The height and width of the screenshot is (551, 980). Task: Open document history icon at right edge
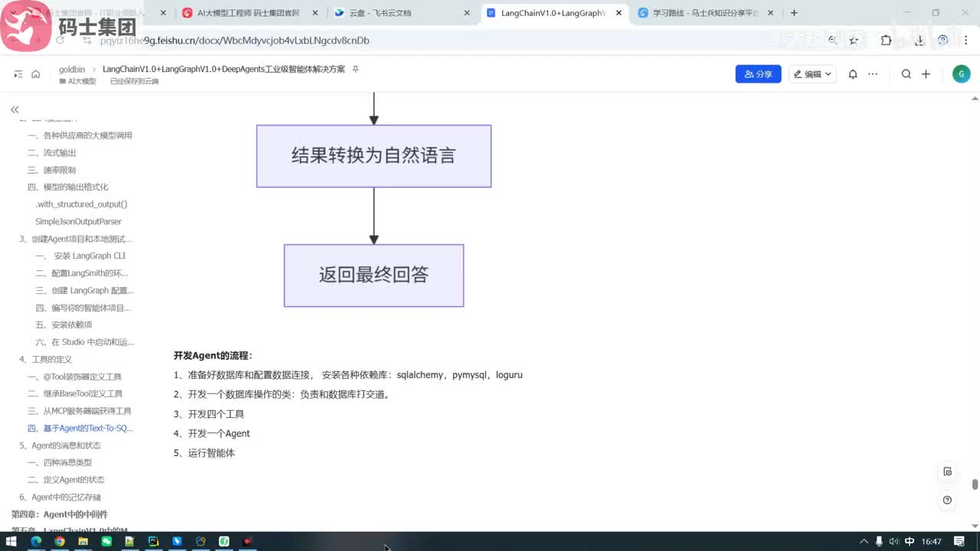pyautogui.click(x=948, y=471)
